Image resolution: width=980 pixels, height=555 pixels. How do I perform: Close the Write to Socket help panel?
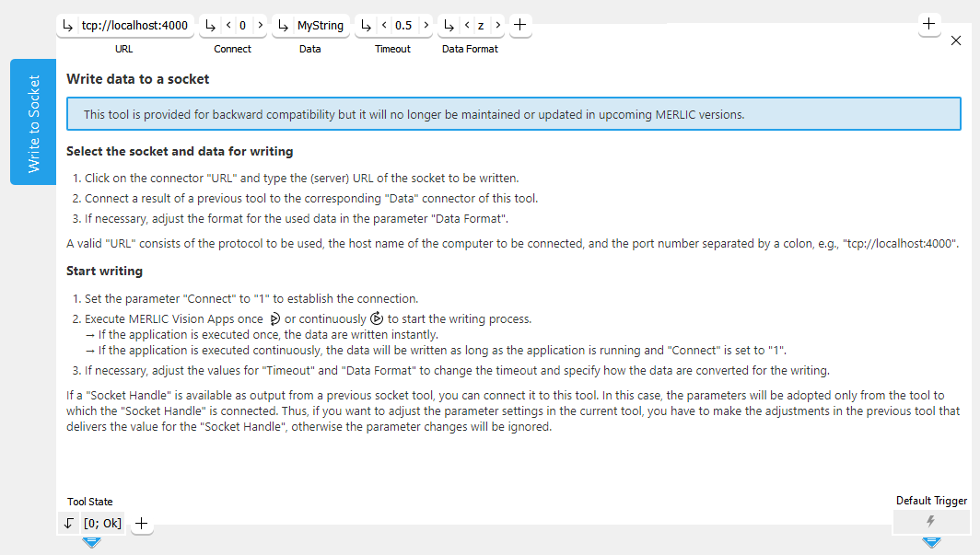point(955,40)
